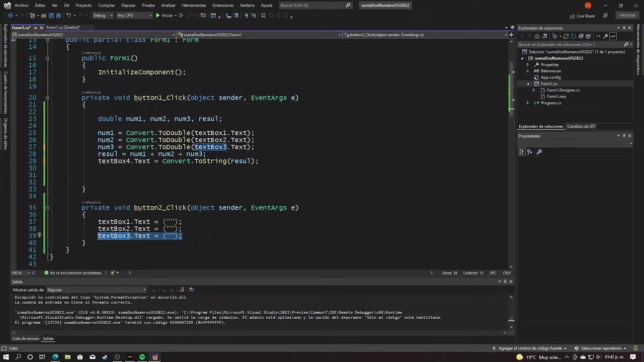Collapse the Form1.cs node in Solution Explorer
Screen dimensions: 644x362
coord(528,83)
